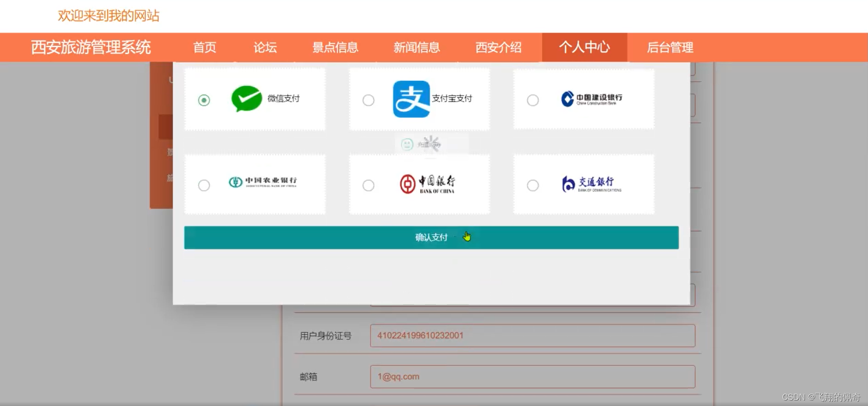Click the Bank of China logo
The width and height of the screenshot is (868, 406).
(x=427, y=184)
